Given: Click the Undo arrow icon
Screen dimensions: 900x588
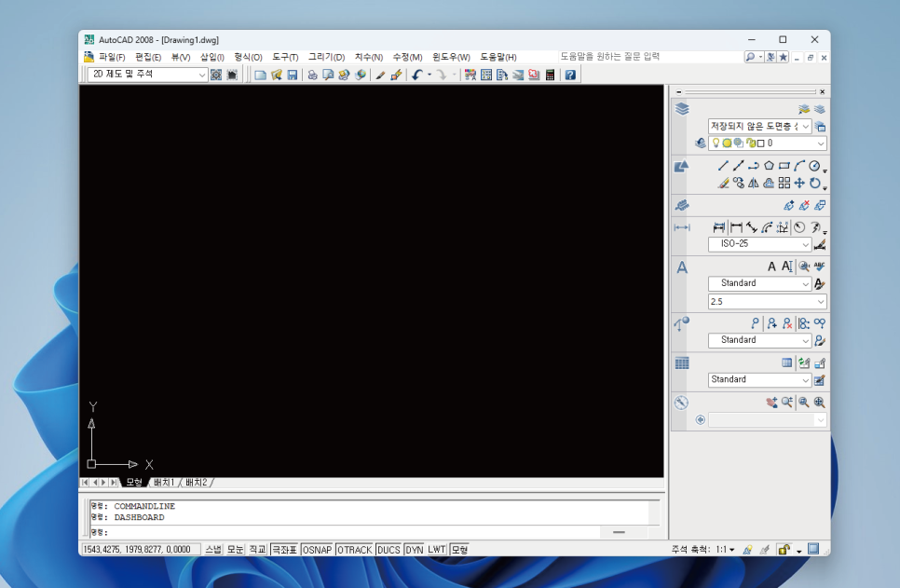Looking at the screenshot, I should (417, 75).
